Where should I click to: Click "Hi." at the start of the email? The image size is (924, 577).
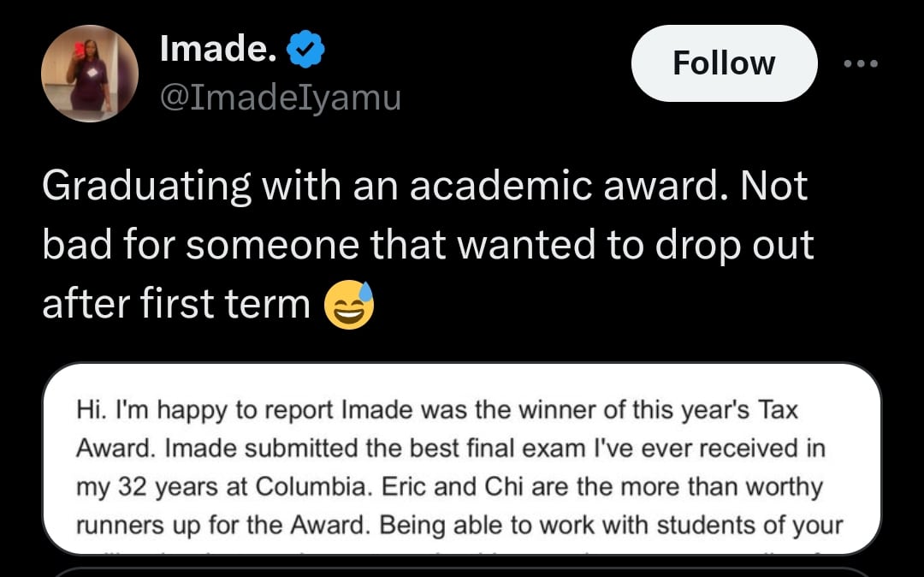(90, 409)
